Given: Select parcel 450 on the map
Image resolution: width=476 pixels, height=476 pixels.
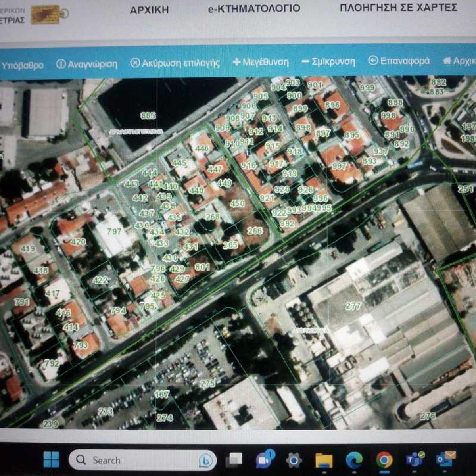Looking at the screenshot, I should pyautogui.click(x=237, y=203).
